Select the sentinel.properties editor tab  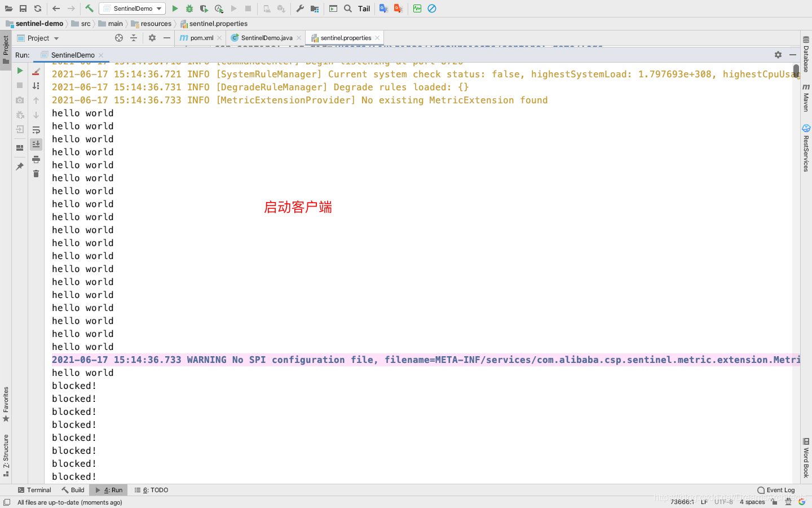[x=346, y=38]
